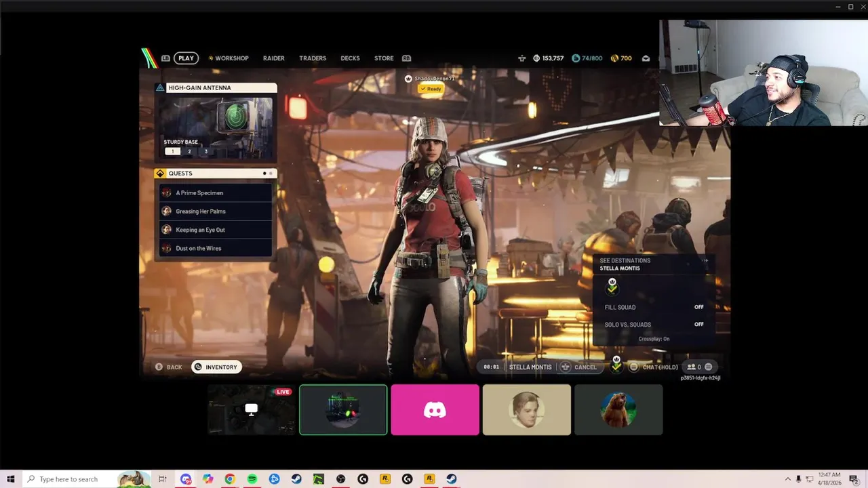Expand See Destinations arrows
Screen dimensions: 868x488
705,260
